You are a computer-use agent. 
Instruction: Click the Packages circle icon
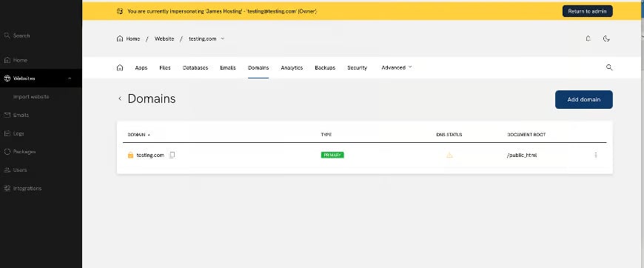click(x=7, y=152)
